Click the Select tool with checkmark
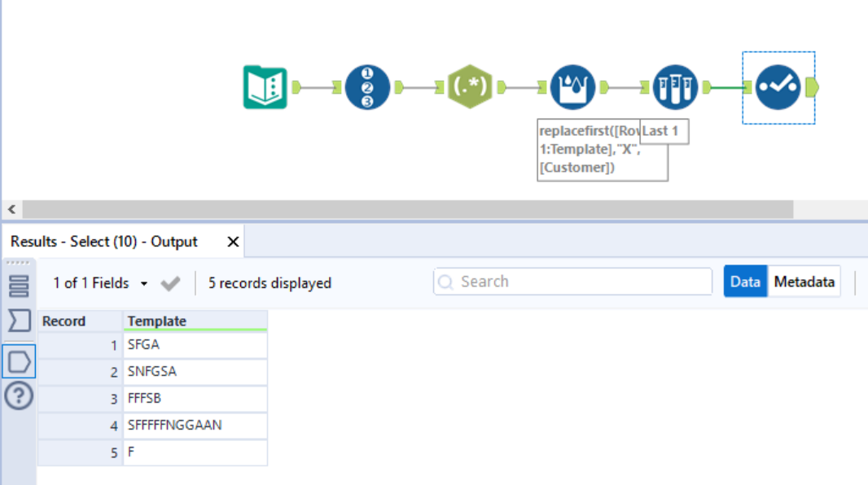Viewport: 868px width, 485px height. click(778, 87)
